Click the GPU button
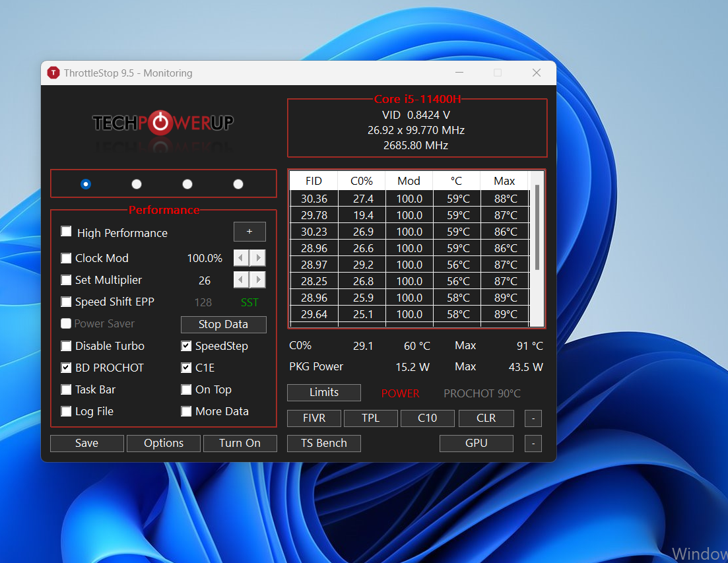The height and width of the screenshot is (563, 728). (x=477, y=444)
